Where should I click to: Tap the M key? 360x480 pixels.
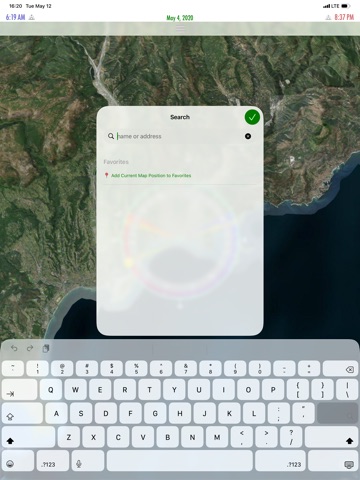coord(217,437)
